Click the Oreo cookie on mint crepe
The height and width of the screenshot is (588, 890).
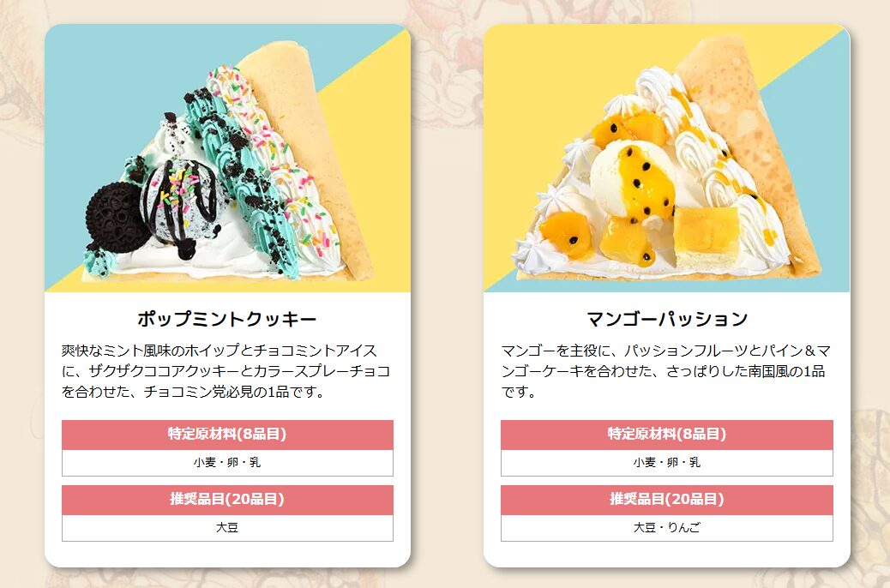tap(115, 216)
